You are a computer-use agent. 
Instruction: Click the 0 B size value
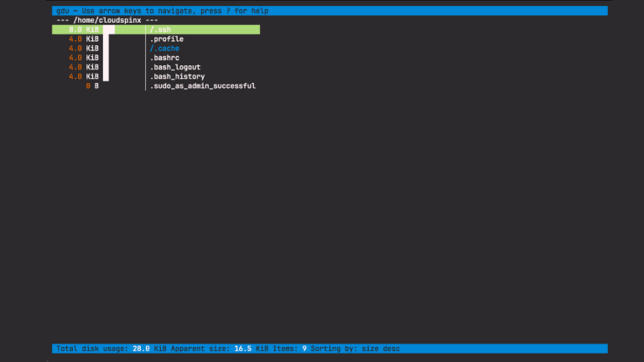click(x=92, y=85)
